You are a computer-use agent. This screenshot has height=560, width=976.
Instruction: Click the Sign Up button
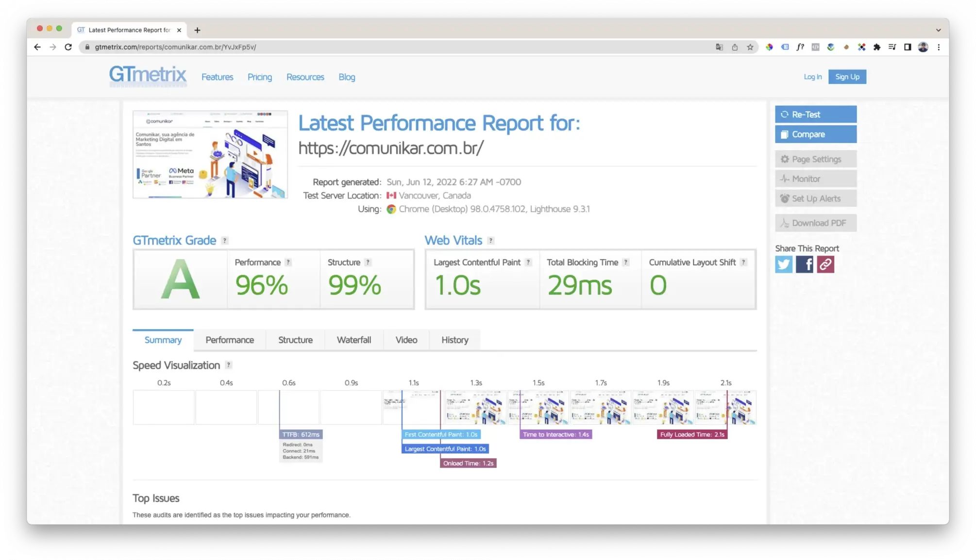[847, 77]
